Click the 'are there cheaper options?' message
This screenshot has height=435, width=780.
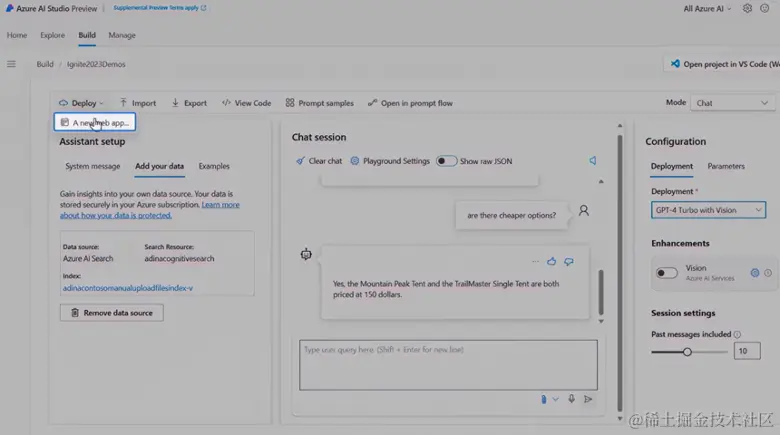(x=511, y=216)
